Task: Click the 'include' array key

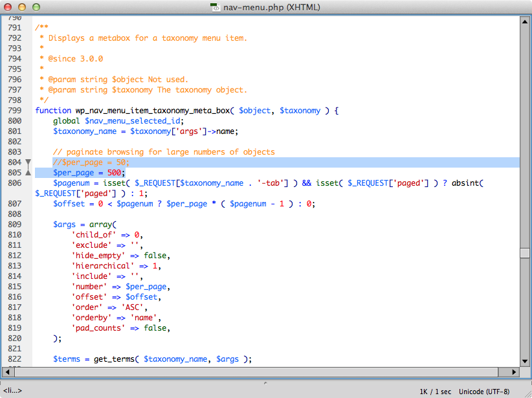Action: pyautogui.click(x=92, y=276)
